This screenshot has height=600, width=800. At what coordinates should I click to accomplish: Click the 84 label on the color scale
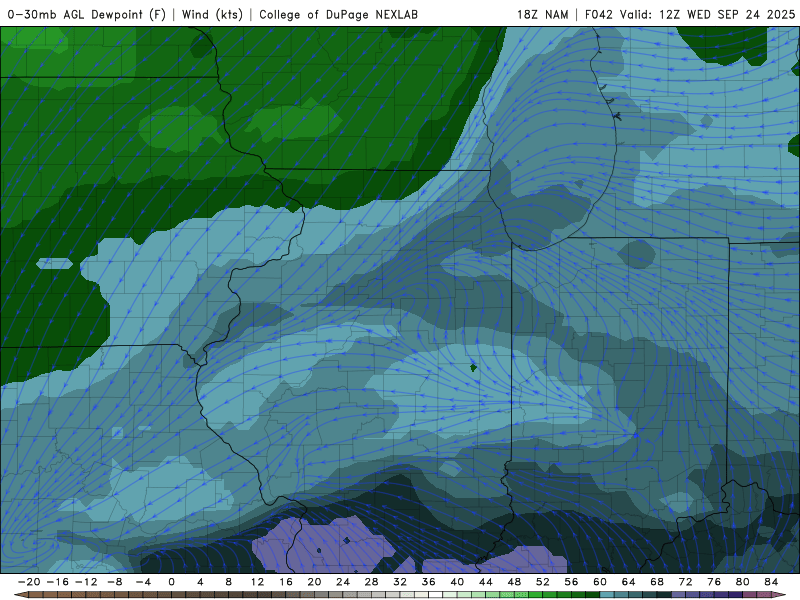771,582
